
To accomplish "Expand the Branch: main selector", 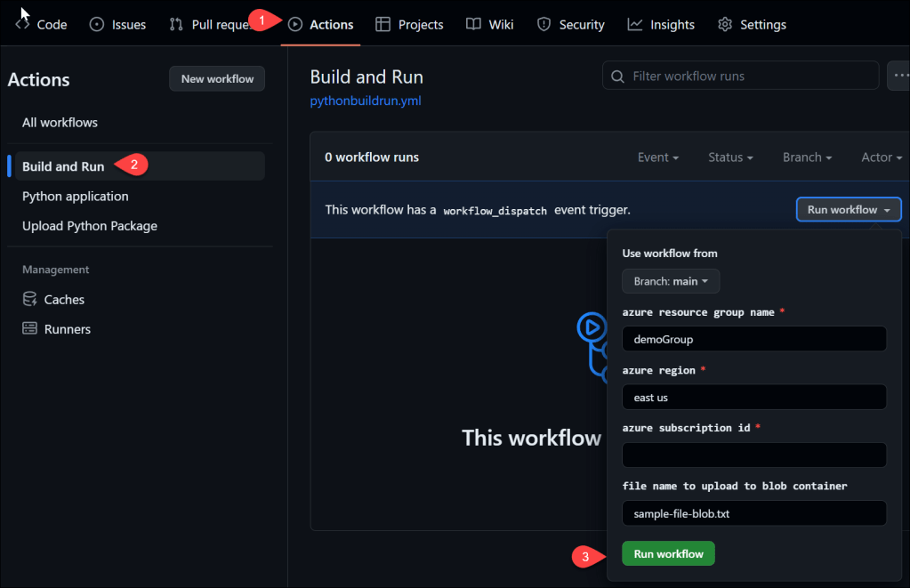I will pos(671,281).
